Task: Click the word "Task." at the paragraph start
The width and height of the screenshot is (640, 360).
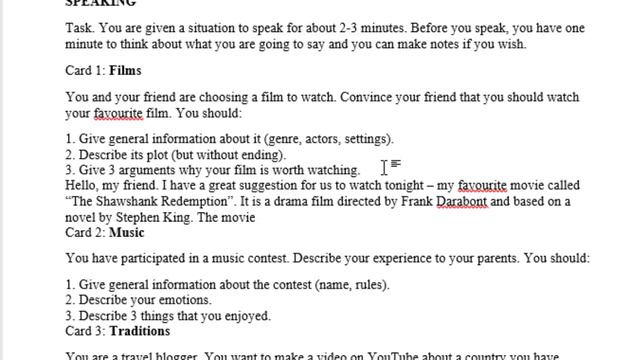Action: pos(80,28)
